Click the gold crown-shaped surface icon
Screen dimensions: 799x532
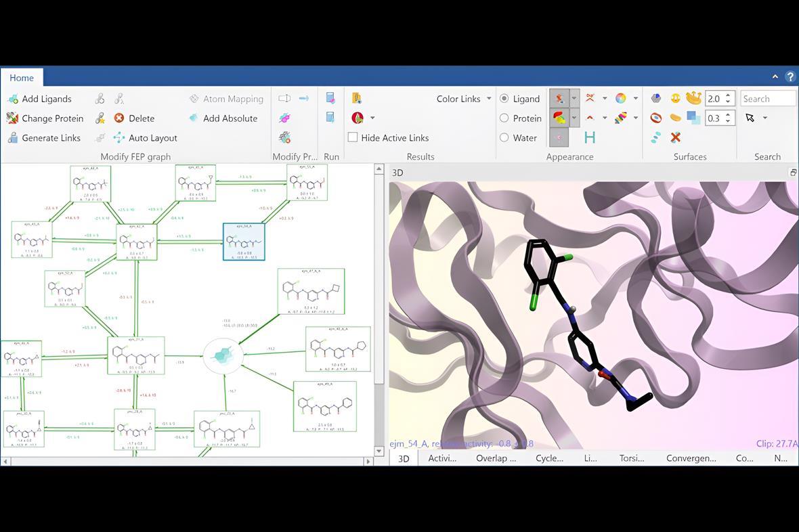pos(693,98)
